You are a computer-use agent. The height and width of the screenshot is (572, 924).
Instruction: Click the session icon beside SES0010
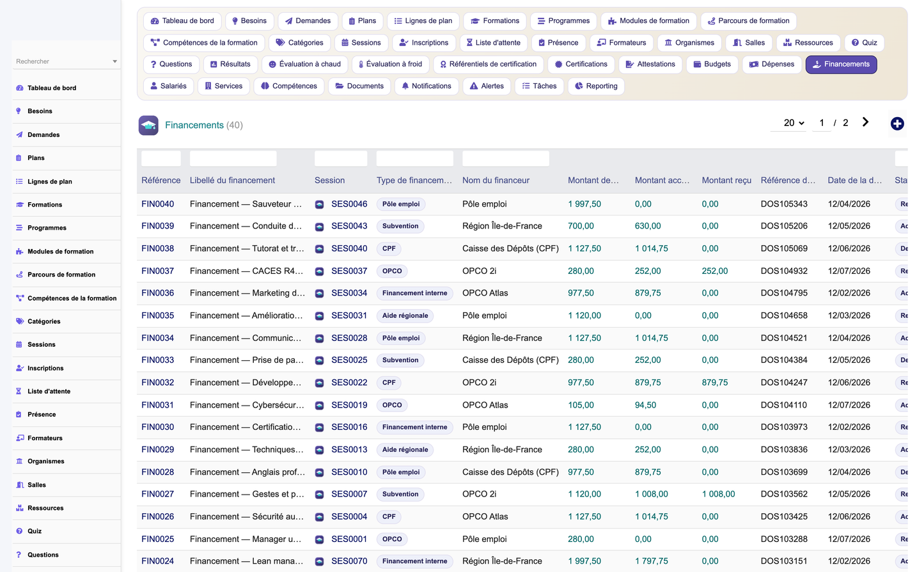(x=319, y=473)
